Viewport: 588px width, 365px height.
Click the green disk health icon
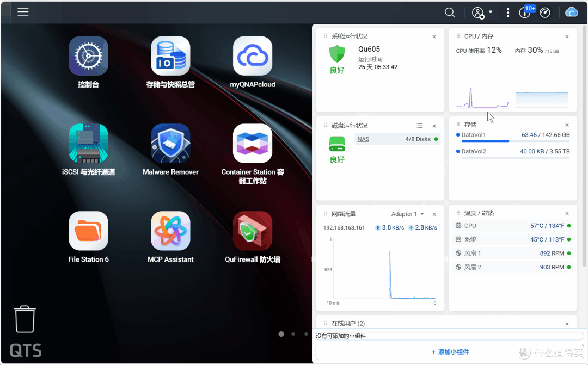coord(337,144)
